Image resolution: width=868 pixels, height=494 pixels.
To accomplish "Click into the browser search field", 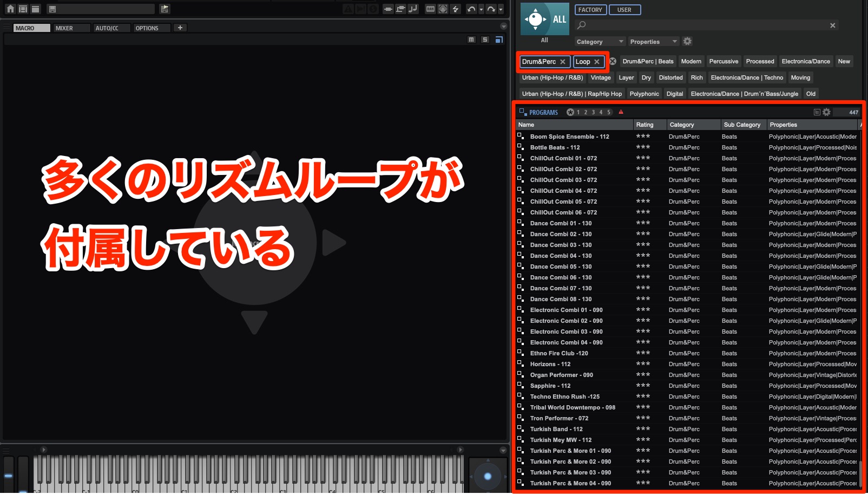I will 706,25.
